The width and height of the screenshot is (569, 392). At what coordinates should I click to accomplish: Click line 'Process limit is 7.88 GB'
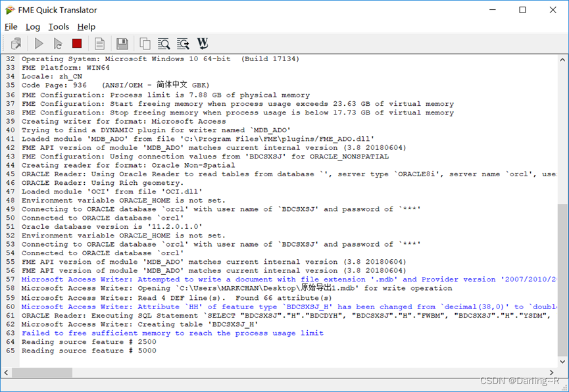click(166, 95)
